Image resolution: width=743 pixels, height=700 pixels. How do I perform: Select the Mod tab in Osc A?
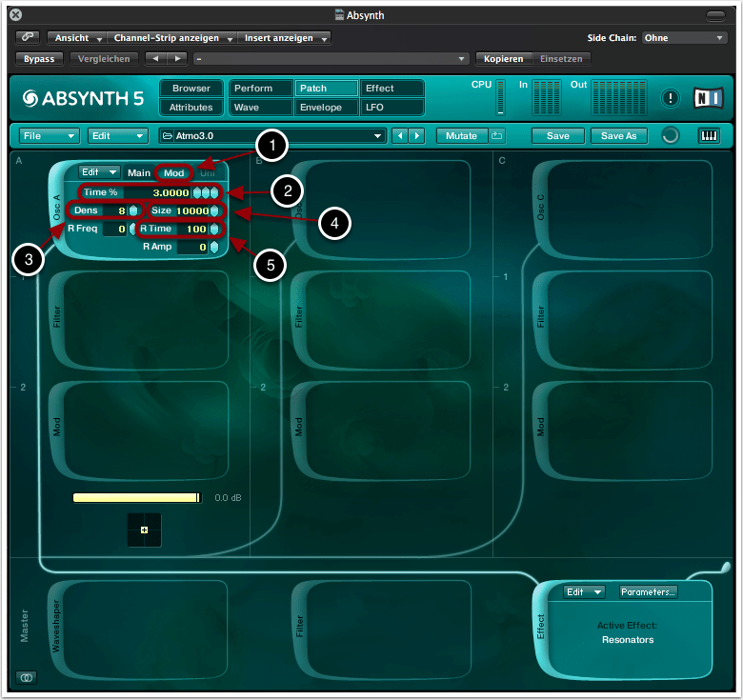coord(173,173)
